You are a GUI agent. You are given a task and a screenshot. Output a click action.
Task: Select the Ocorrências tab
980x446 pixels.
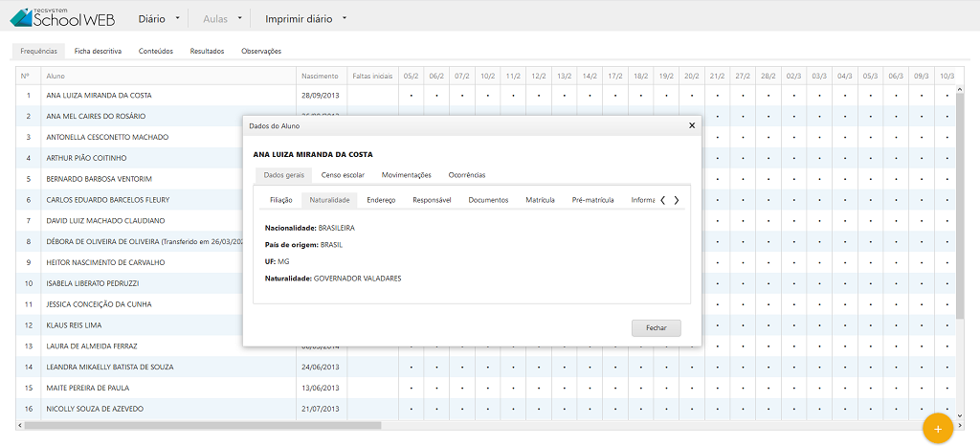466,175
